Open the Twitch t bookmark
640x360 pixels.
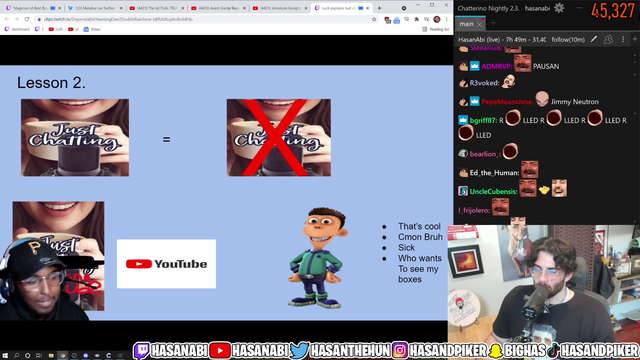pyautogui.click(x=39, y=29)
